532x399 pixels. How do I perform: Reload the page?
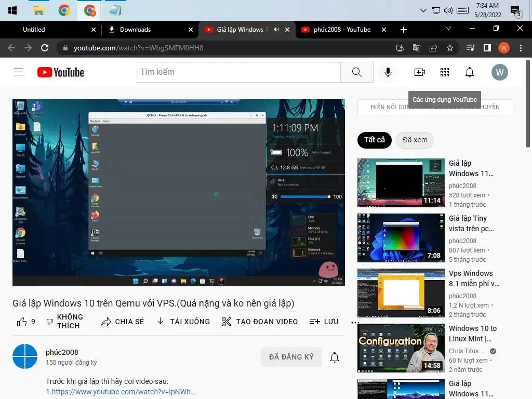tap(45, 48)
